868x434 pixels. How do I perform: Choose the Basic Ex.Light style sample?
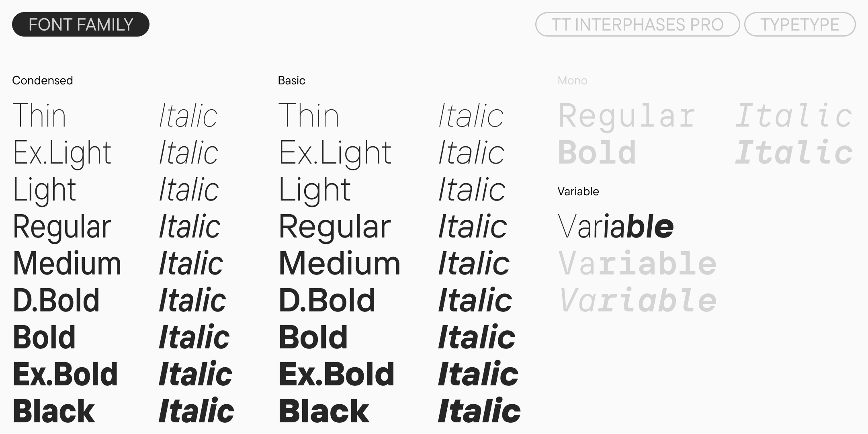tap(335, 153)
